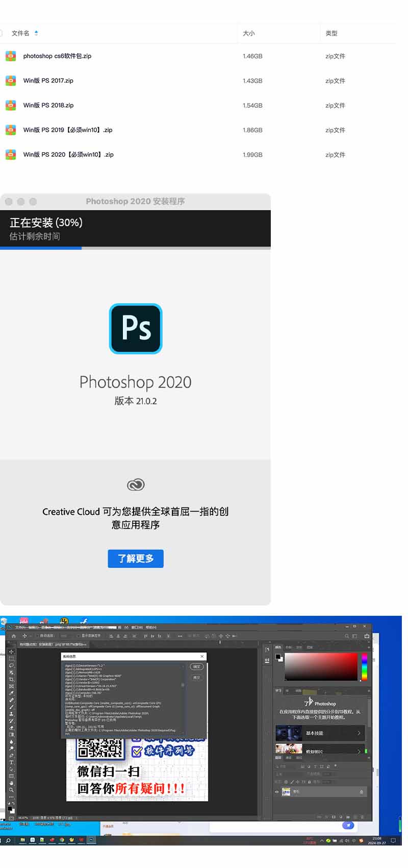Viewport: 408px width, 868px height.
Task: Select the Lasso tool
Action: point(11,665)
